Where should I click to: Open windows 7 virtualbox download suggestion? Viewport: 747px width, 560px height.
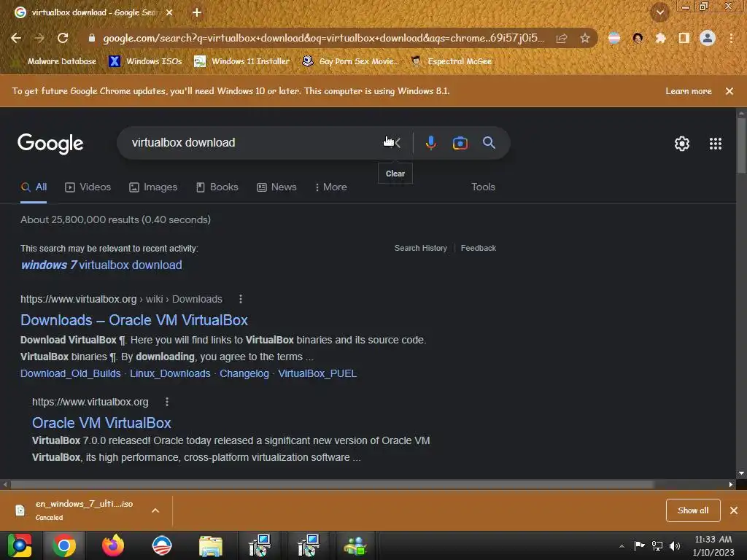(101, 265)
